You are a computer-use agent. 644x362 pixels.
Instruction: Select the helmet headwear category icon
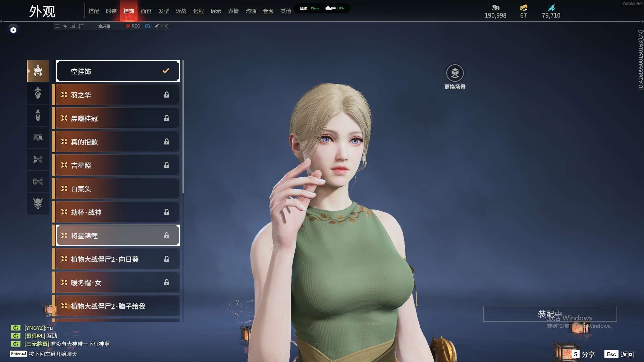(38, 71)
